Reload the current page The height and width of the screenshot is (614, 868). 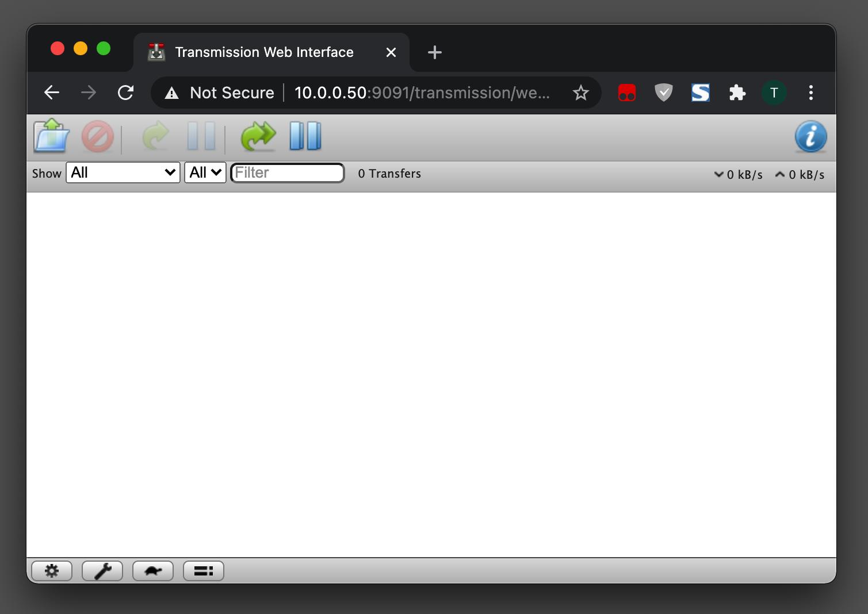pos(125,93)
